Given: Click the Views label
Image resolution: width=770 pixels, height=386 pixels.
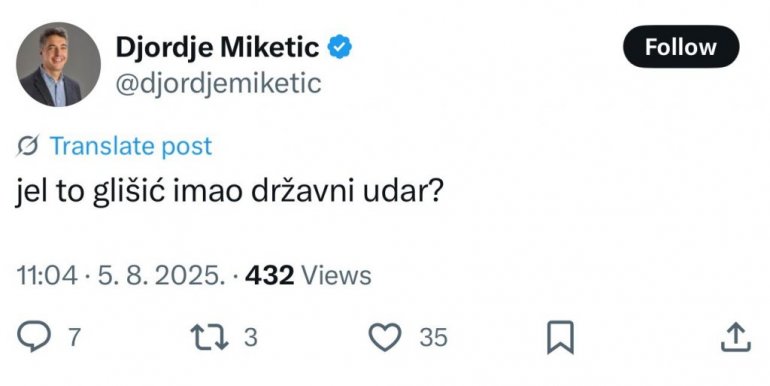Looking at the screenshot, I should coord(336,276).
